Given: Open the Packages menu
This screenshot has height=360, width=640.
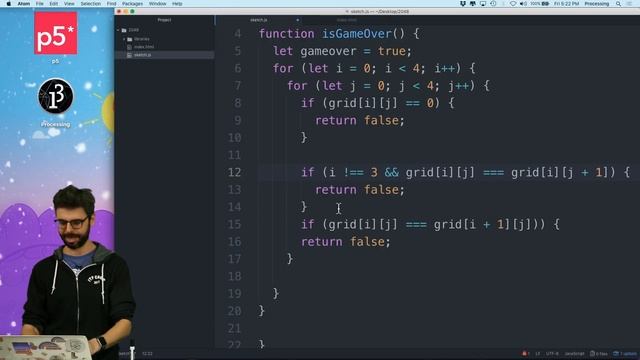Looking at the screenshot, I should pos(132,4).
